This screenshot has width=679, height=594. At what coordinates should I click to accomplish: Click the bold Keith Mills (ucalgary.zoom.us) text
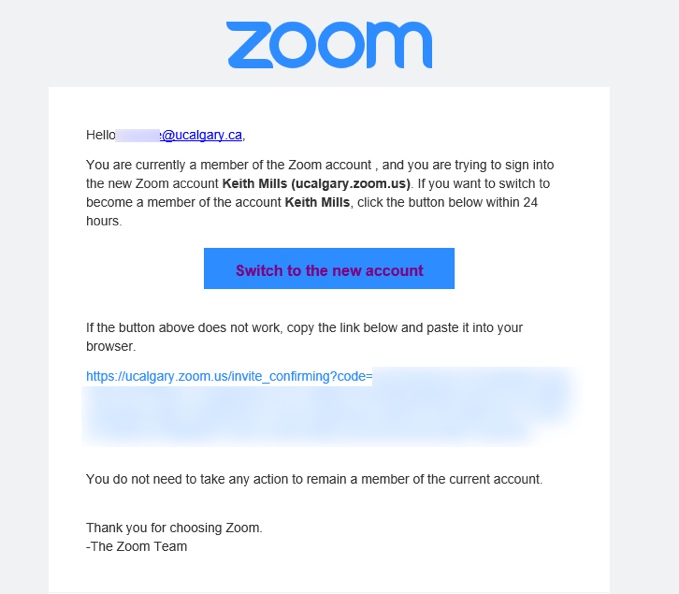click(316, 184)
